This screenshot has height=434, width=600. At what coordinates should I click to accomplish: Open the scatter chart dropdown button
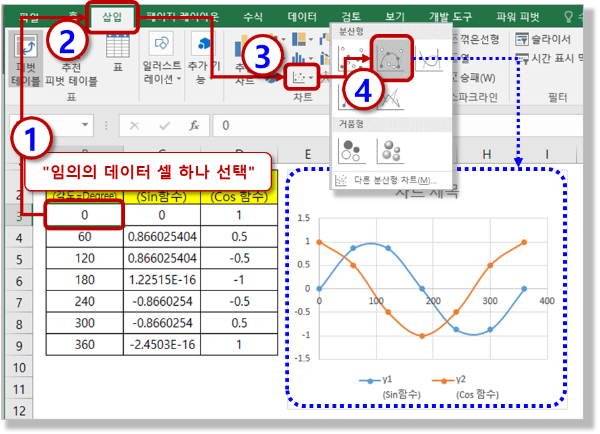[302, 78]
